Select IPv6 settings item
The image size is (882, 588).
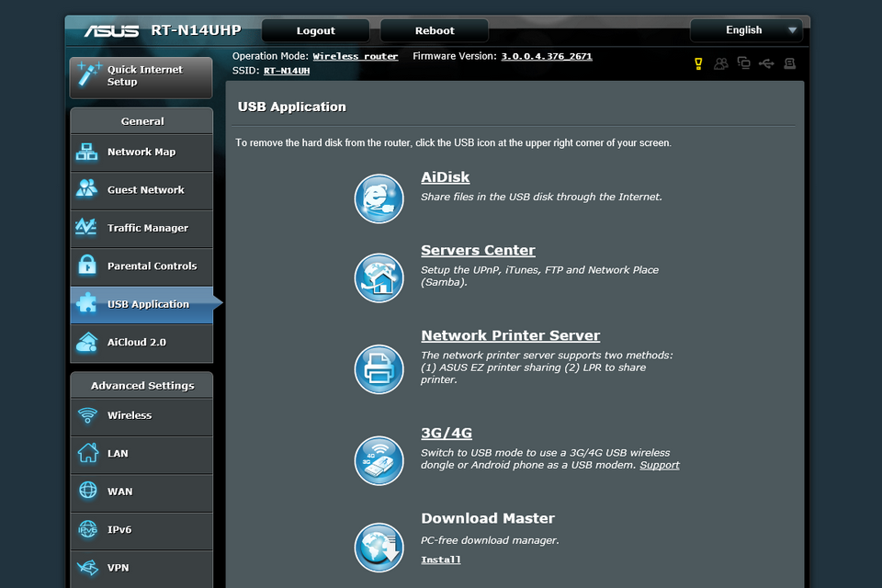tap(141, 531)
